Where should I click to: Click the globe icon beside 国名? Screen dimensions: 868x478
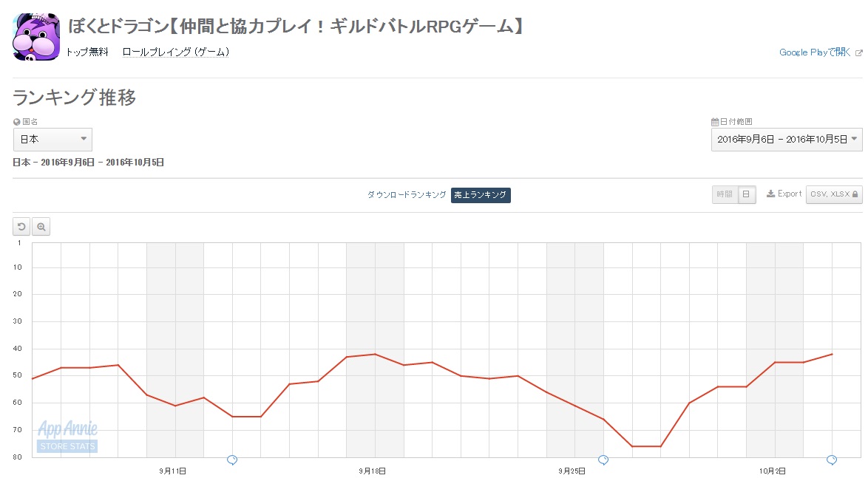tap(16, 122)
